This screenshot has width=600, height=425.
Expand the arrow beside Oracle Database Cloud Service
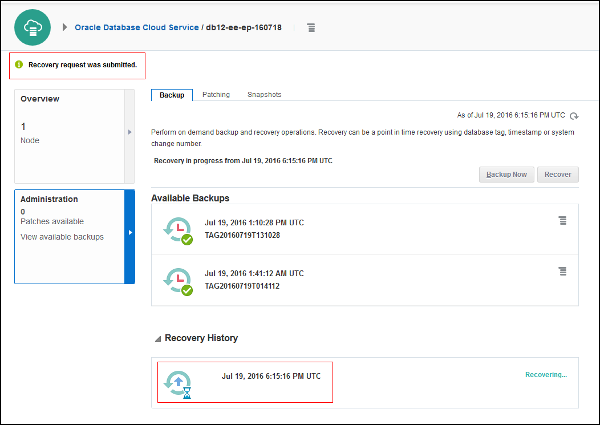pyautogui.click(x=65, y=27)
